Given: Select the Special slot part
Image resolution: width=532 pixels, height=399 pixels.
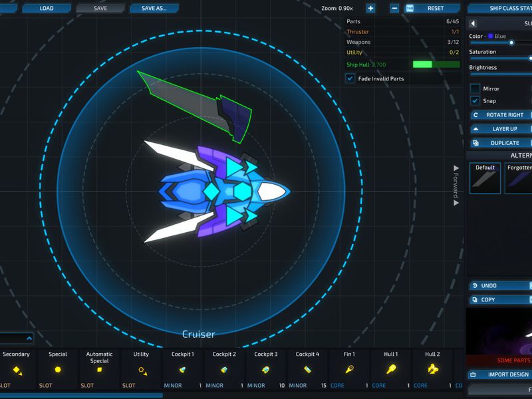Looking at the screenshot, I should (58, 370).
